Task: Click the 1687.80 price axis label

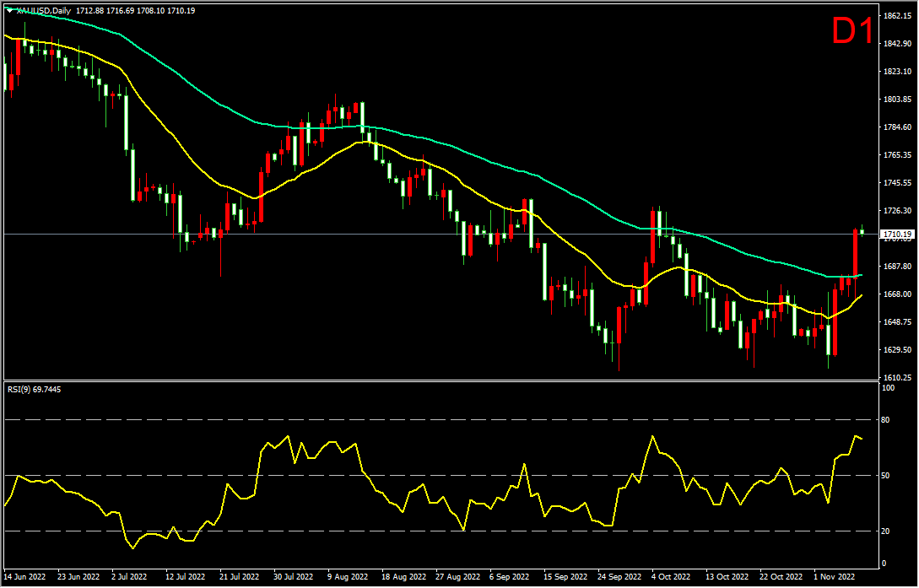Action: [897, 266]
